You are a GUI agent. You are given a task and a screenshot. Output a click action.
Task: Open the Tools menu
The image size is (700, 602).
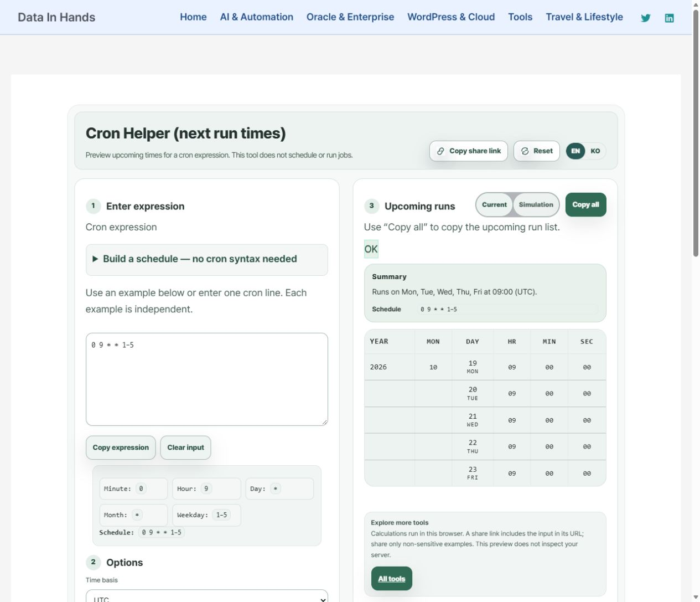coord(520,17)
